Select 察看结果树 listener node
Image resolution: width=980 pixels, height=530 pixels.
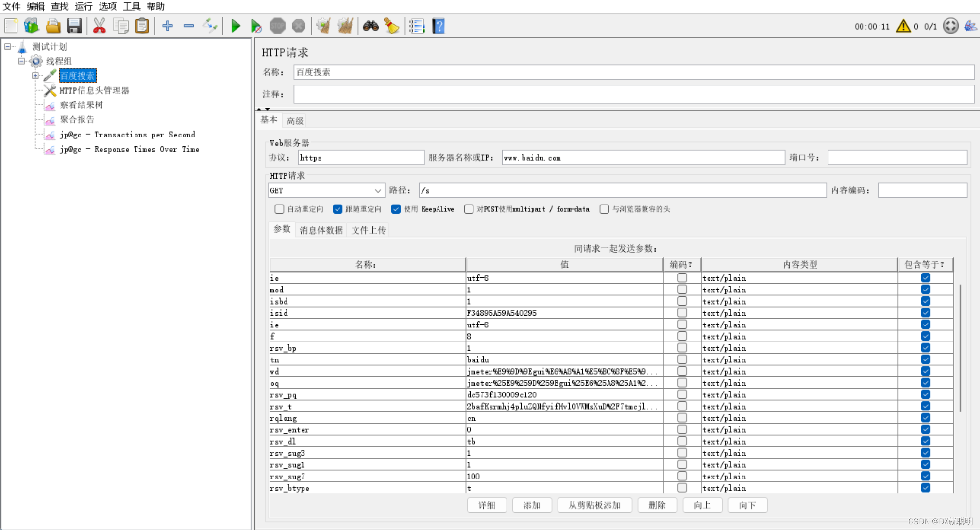point(81,105)
